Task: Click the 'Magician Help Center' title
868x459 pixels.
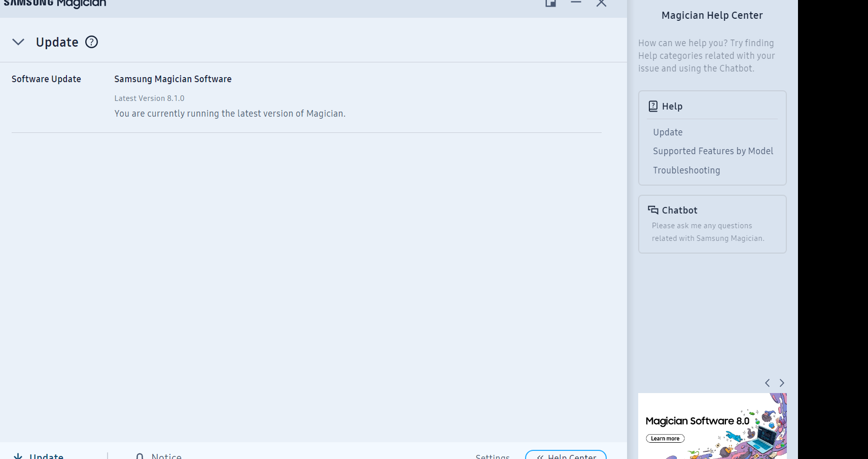Action: coord(712,15)
